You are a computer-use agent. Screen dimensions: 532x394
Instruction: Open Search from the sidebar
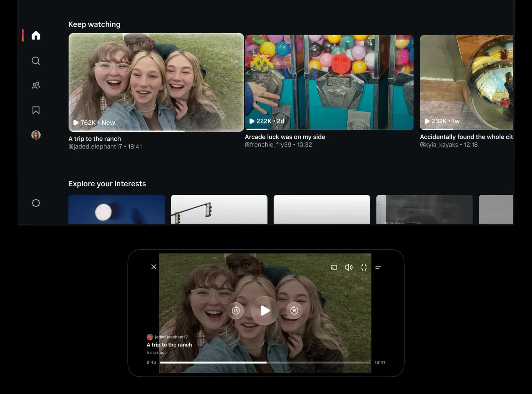36,61
